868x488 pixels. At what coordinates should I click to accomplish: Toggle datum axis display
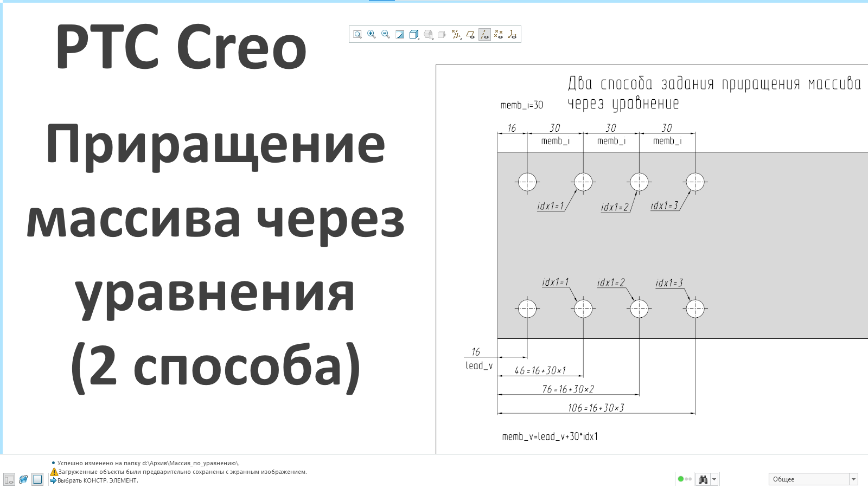point(484,34)
